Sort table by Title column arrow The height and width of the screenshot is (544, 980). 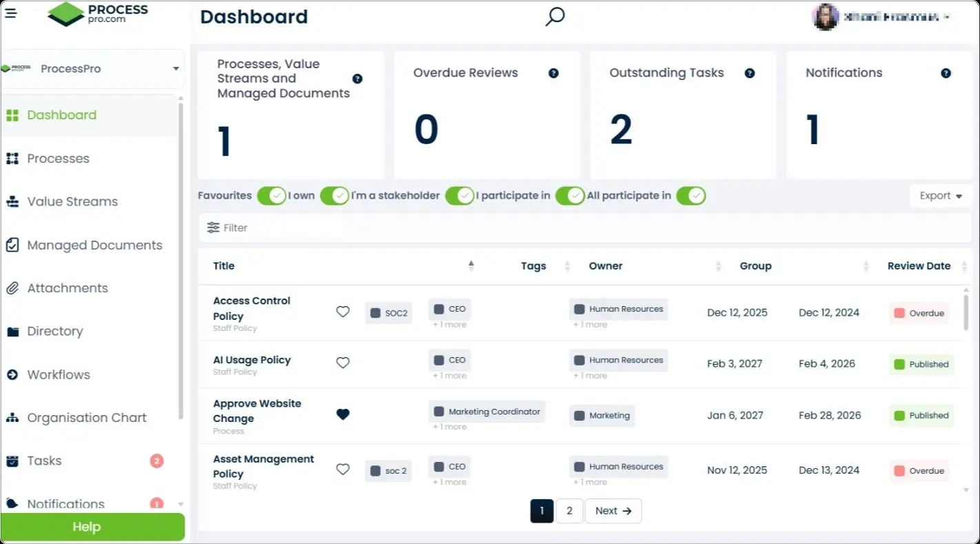[471, 266]
